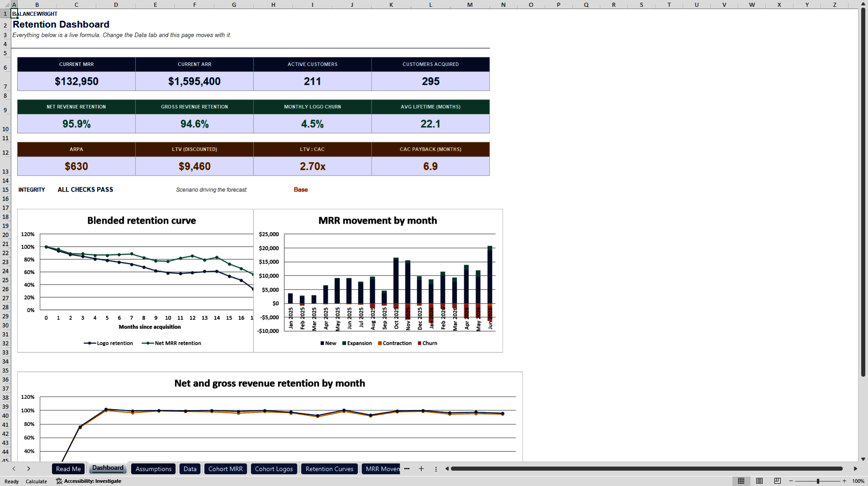
Task: Go to next sheet tab arrow
Action: pyautogui.click(x=28, y=469)
